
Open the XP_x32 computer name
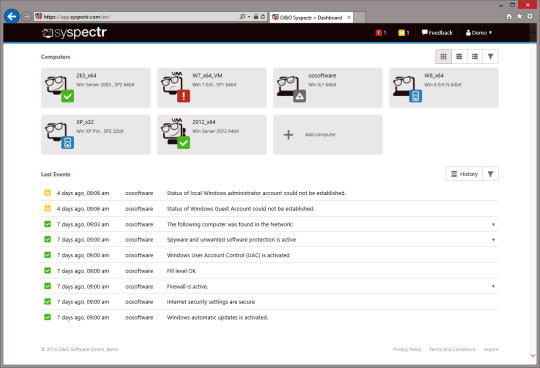[85, 122]
